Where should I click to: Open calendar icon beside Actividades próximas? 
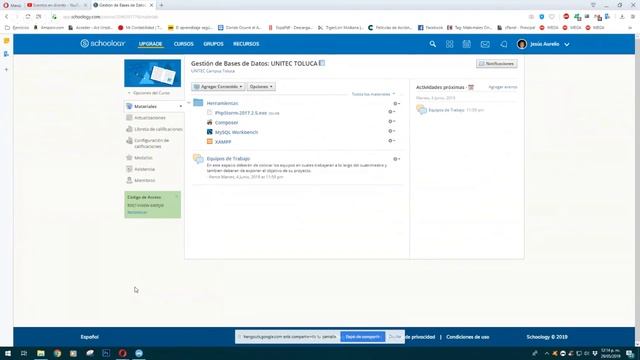471,87
